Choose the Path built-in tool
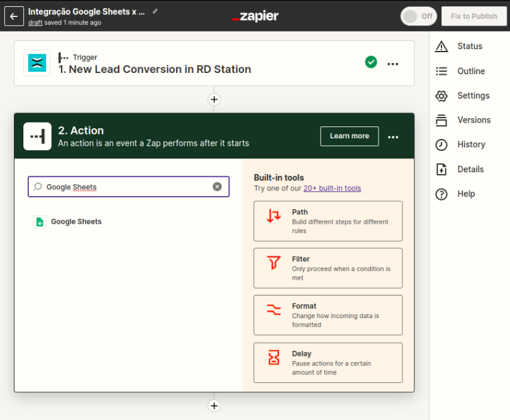This screenshot has height=420, width=510. click(328, 221)
